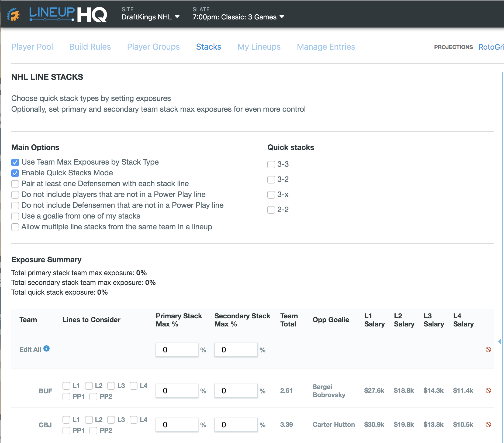Viewport: 504px width, 443px height.
Task: Click the RotoGrinders projections link
Action: tap(491, 47)
